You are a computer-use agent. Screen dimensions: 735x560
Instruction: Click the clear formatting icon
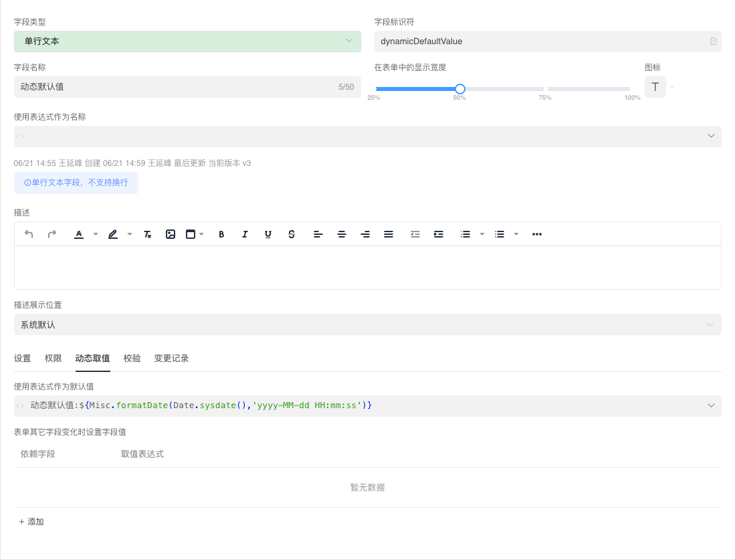click(x=148, y=234)
